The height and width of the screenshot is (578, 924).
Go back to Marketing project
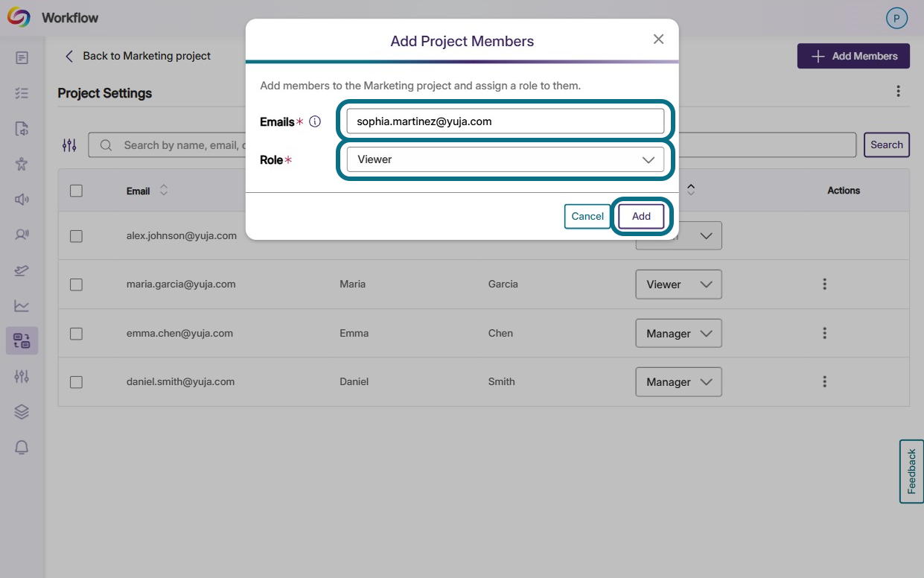[138, 56]
